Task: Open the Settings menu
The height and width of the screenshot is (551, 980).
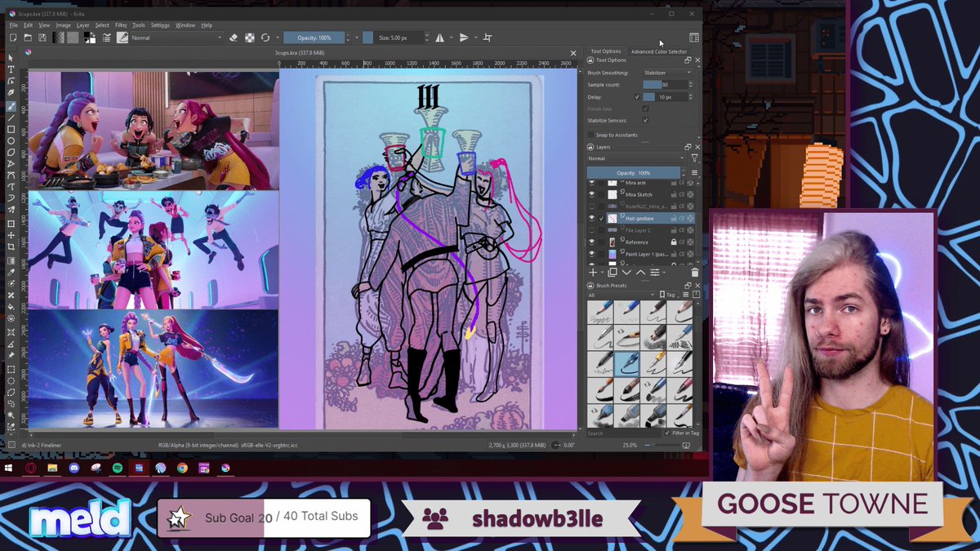Action: [160, 25]
